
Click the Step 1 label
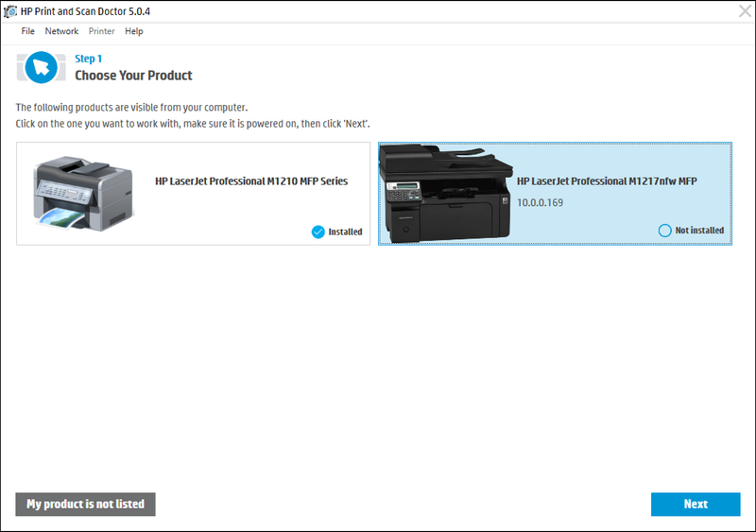point(88,59)
